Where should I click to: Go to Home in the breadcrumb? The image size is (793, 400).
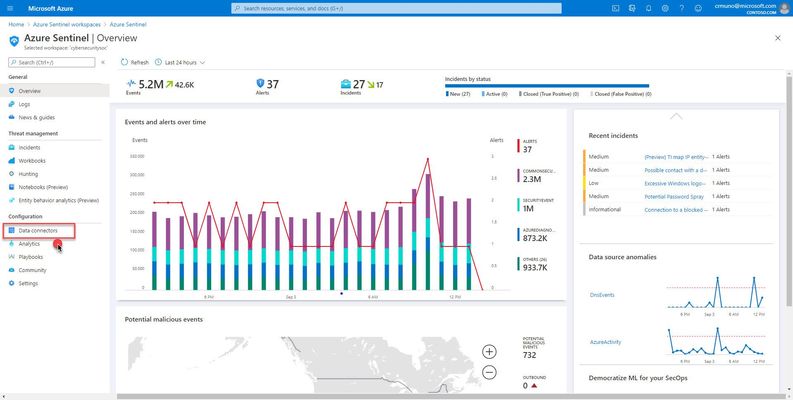pyautogui.click(x=16, y=24)
